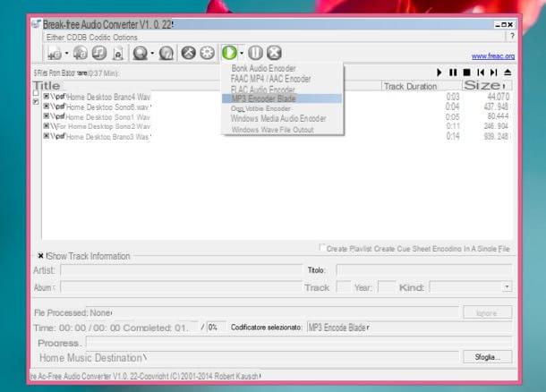
Task: Open the Kind combo box dropdown arrow
Action: [507, 287]
